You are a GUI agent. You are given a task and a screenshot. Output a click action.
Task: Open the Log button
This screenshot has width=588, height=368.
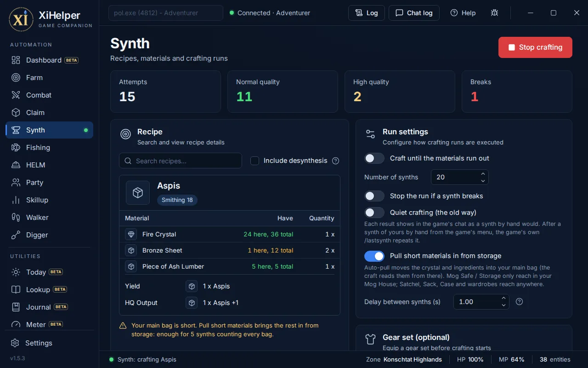coord(367,13)
